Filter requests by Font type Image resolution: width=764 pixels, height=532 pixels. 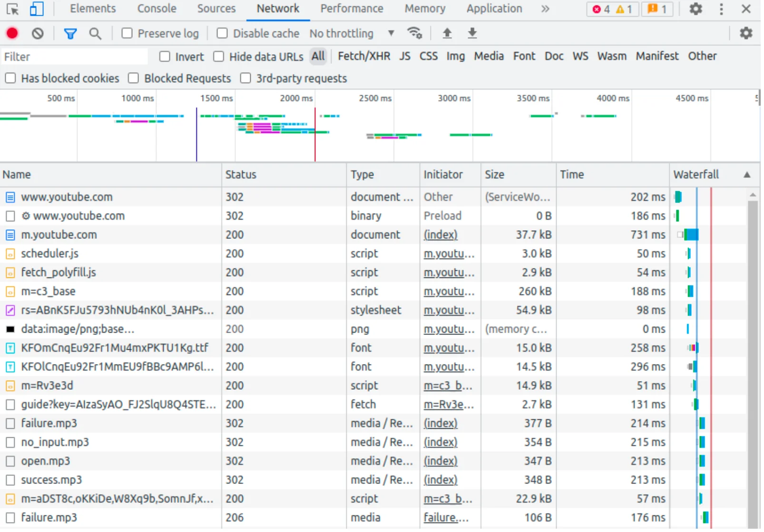pyautogui.click(x=524, y=56)
